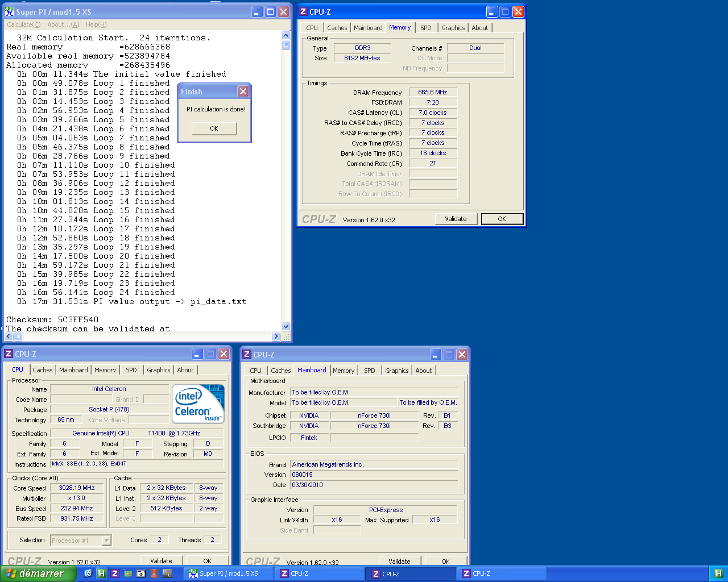Select About tab in Memory CPU-Z window
This screenshot has height=582, width=728.
coord(479,28)
